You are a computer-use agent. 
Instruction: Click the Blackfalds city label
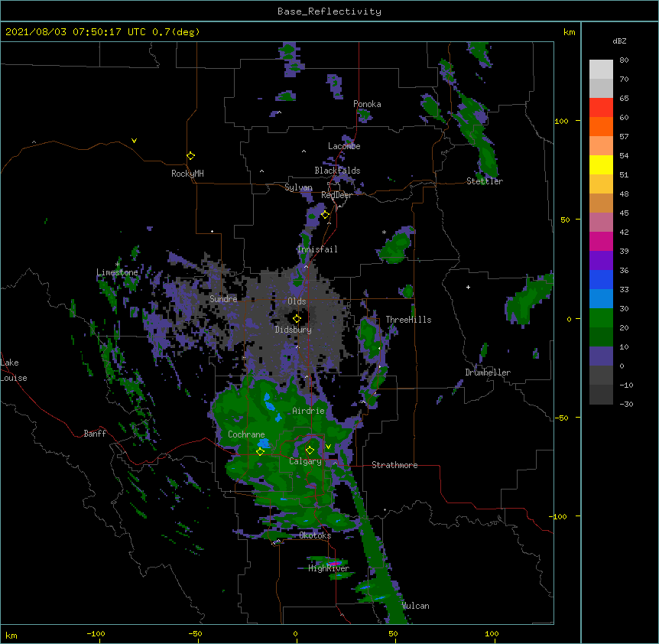(337, 171)
